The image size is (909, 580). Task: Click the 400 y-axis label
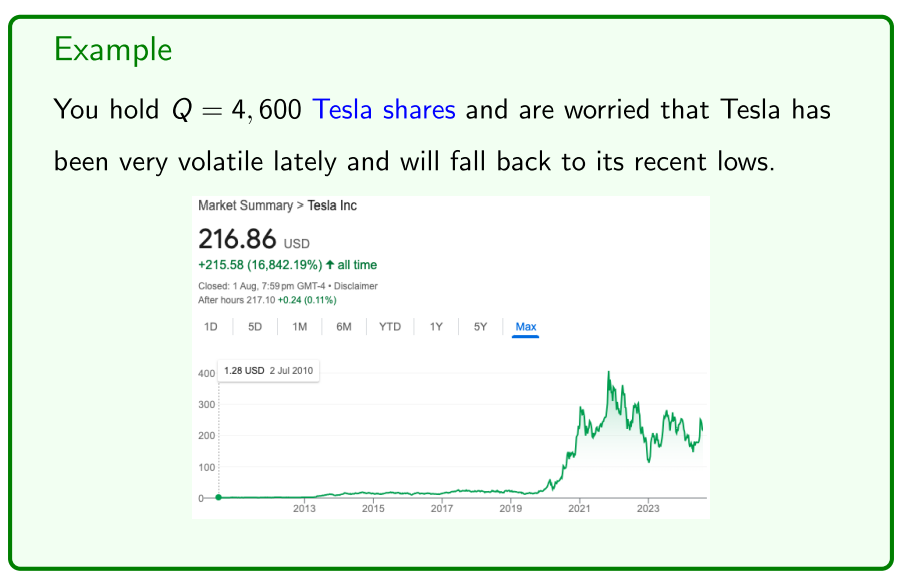click(206, 374)
